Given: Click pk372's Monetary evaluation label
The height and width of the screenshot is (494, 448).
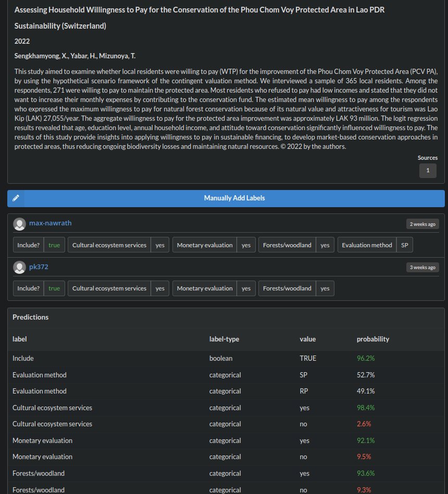Looking at the screenshot, I should [214, 288].
